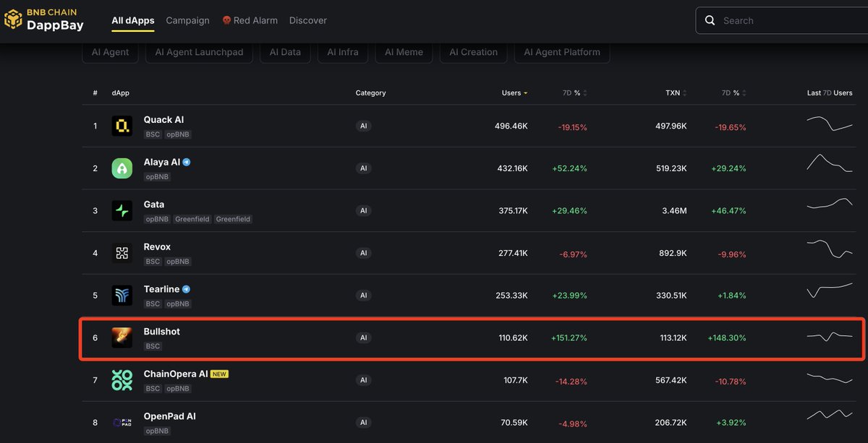Image resolution: width=868 pixels, height=443 pixels.
Task: Click the verified badge beside Tearline
Action: click(186, 289)
